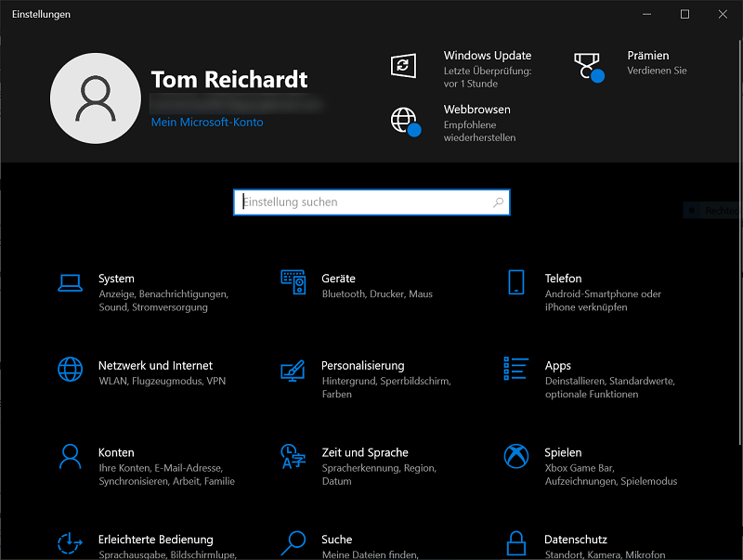
Task: Click the Apps list icon
Action: (516, 368)
